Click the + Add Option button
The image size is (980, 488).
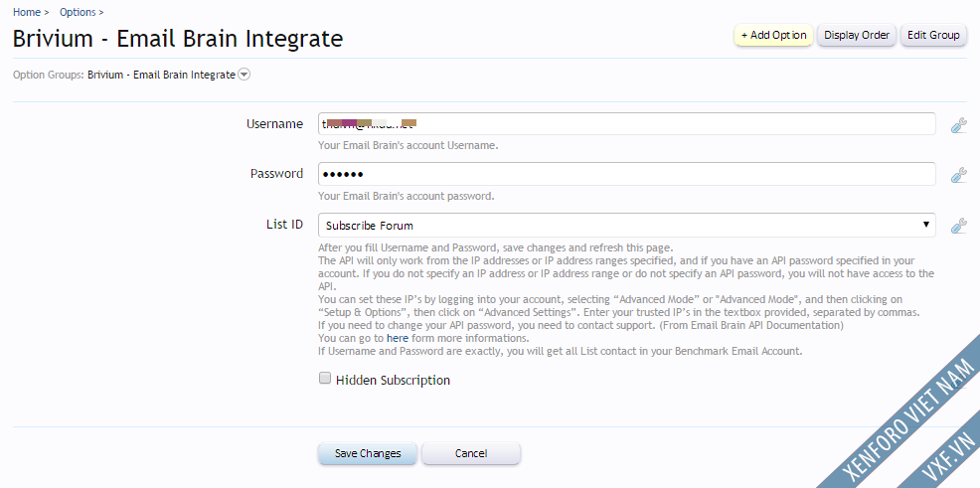pos(773,35)
